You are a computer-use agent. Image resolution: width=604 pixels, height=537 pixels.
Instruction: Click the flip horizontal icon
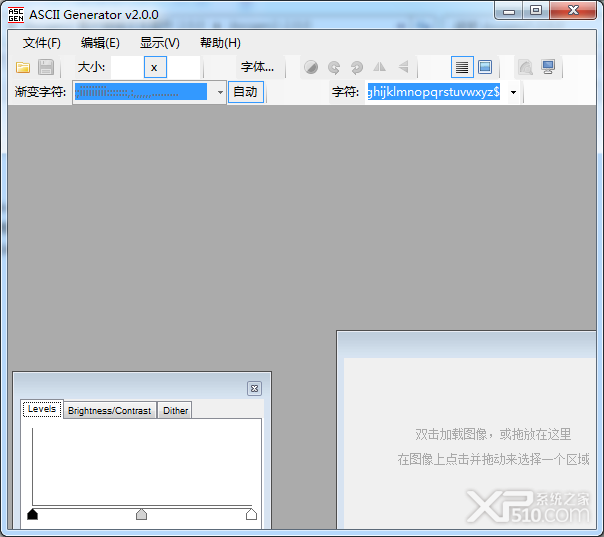pos(379,67)
